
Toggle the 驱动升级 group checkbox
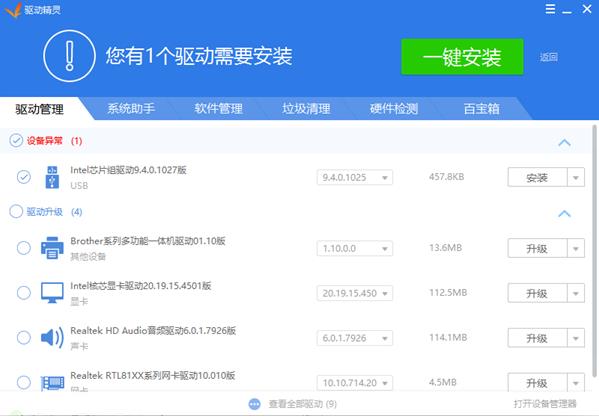(16, 211)
